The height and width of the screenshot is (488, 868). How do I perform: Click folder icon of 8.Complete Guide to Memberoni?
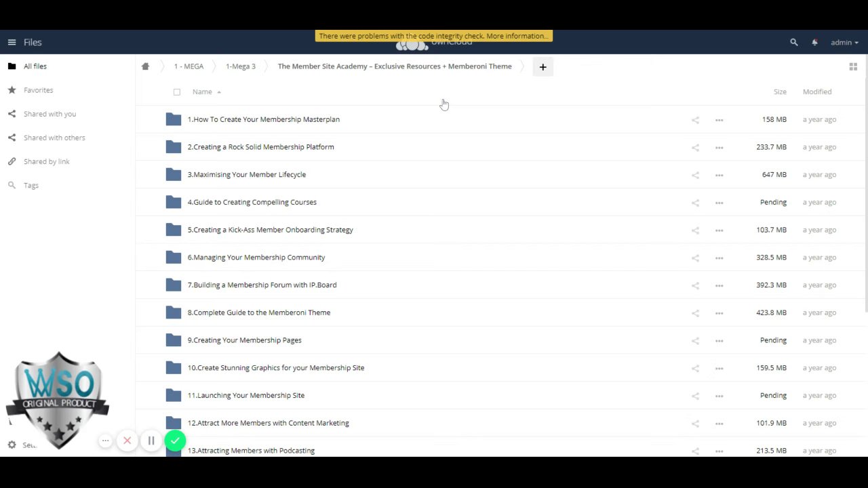point(174,312)
